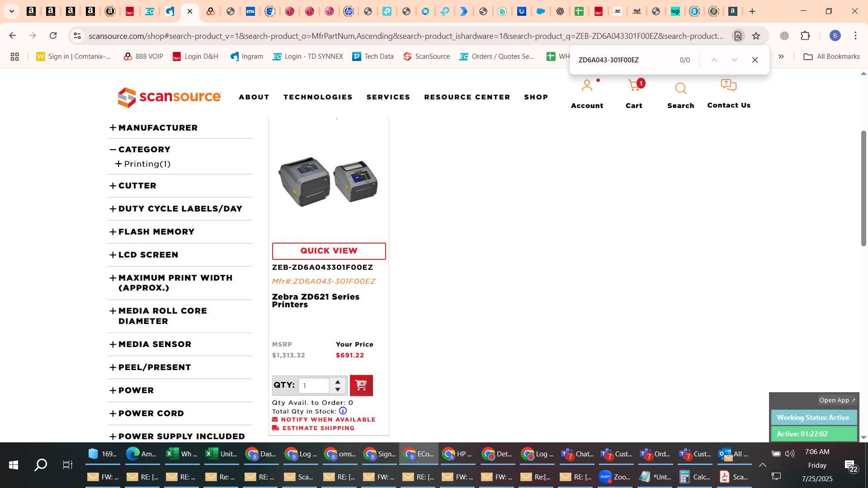Open the Zebra ZD621 Series Printers title
This screenshot has width=868, height=488.
[x=316, y=300]
